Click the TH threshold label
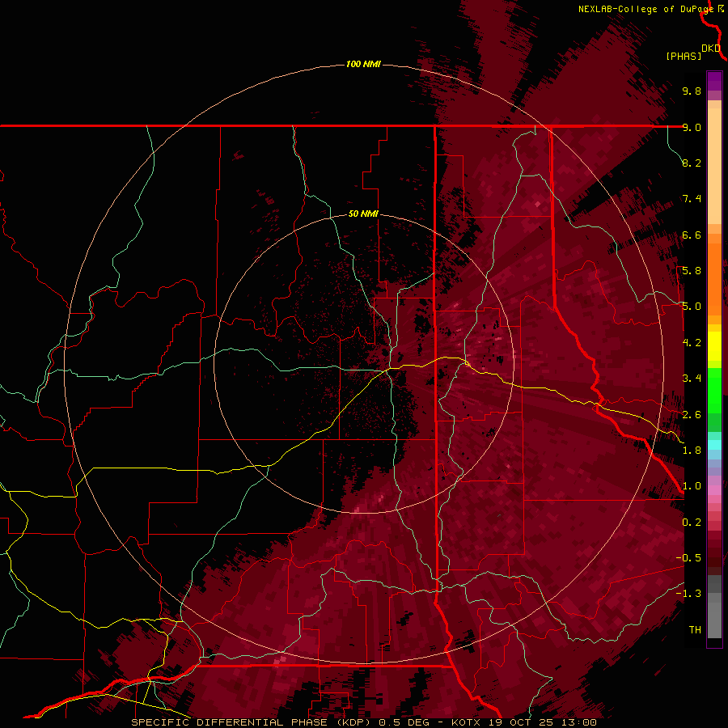 (x=695, y=630)
